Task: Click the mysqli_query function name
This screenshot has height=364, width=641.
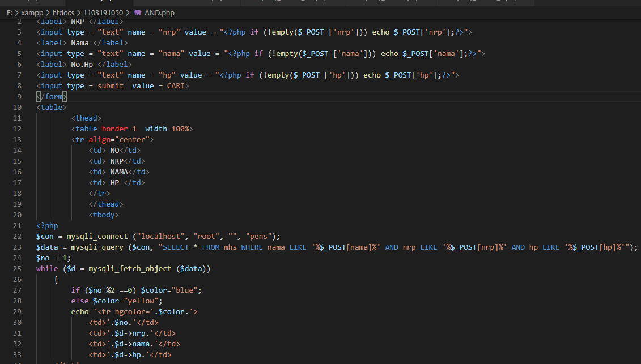Action: pyautogui.click(x=97, y=247)
